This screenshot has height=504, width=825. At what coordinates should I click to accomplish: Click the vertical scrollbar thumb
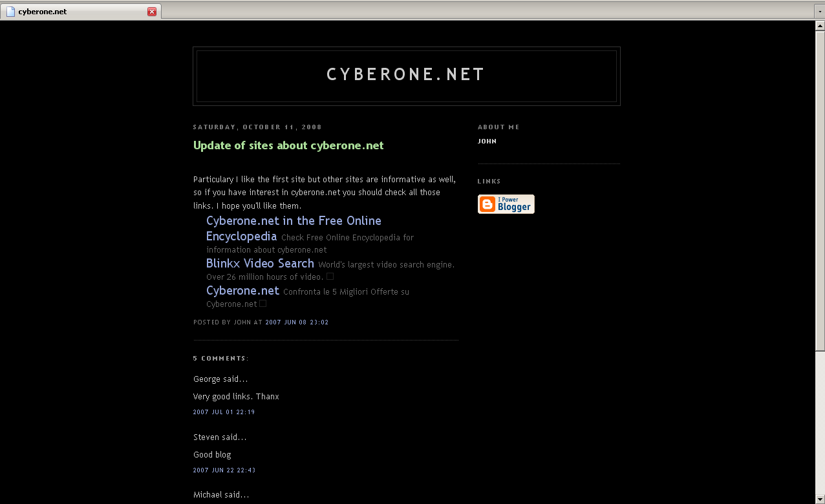coord(820,191)
